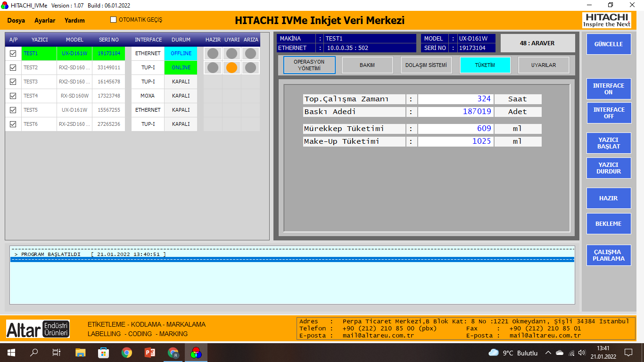644x362 pixels.
Task: Click Make-Up Tüketimi value 1025
Action: tap(456, 141)
